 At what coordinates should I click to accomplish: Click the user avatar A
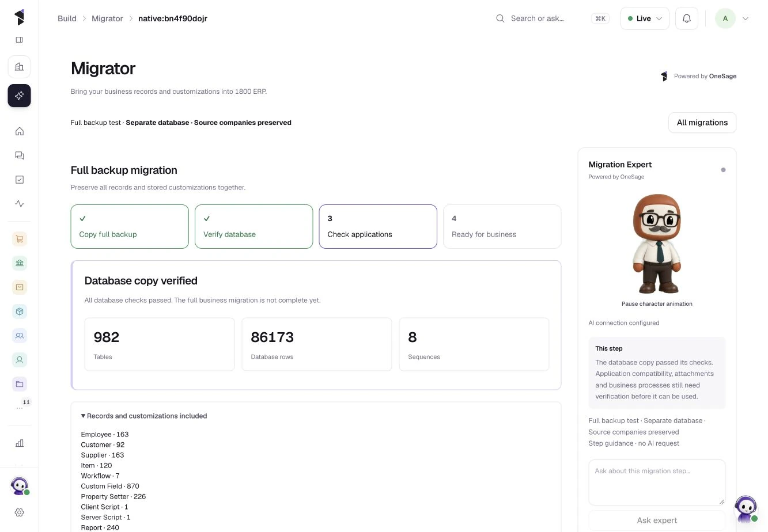[x=725, y=18]
